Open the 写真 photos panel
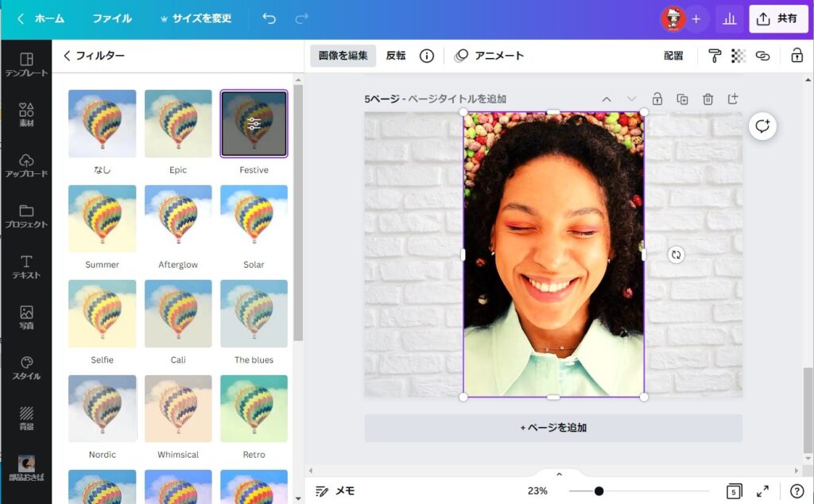 (x=26, y=317)
